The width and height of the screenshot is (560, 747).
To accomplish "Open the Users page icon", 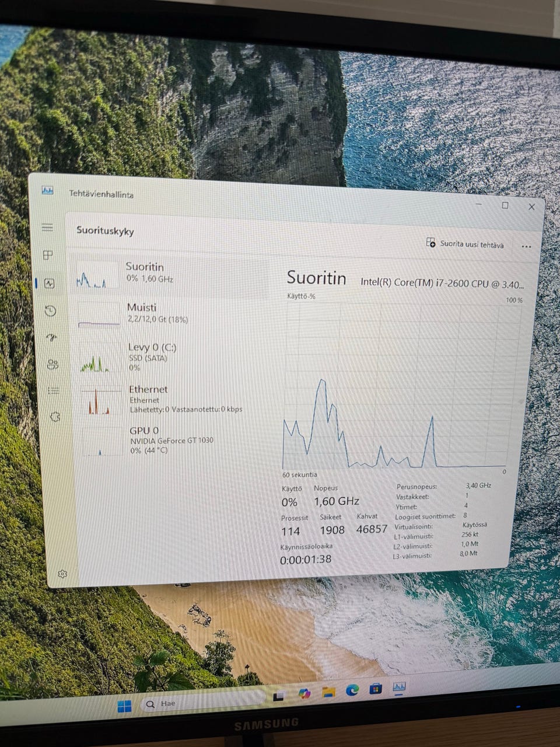I will pyautogui.click(x=52, y=365).
